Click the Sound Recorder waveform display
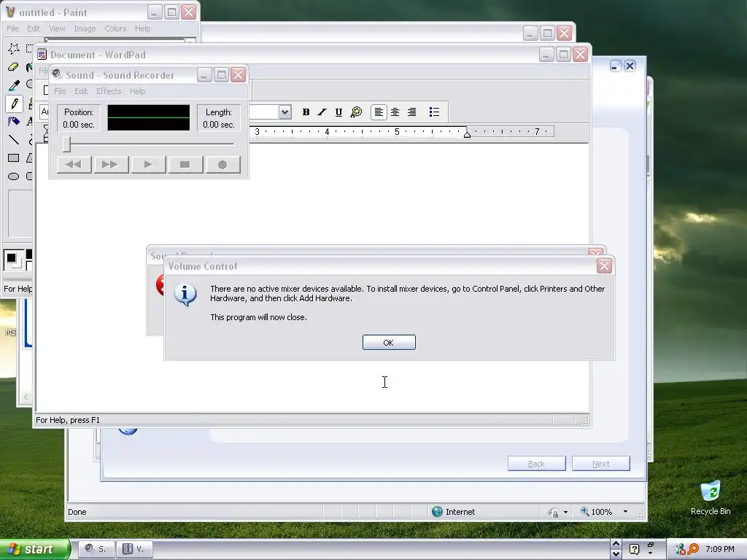This screenshot has height=560, width=747. [x=149, y=117]
